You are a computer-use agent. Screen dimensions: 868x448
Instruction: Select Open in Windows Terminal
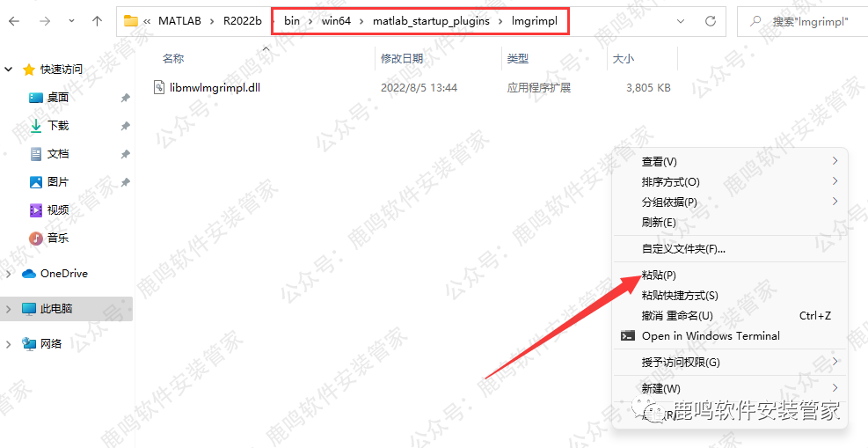pyautogui.click(x=711, y=336)
